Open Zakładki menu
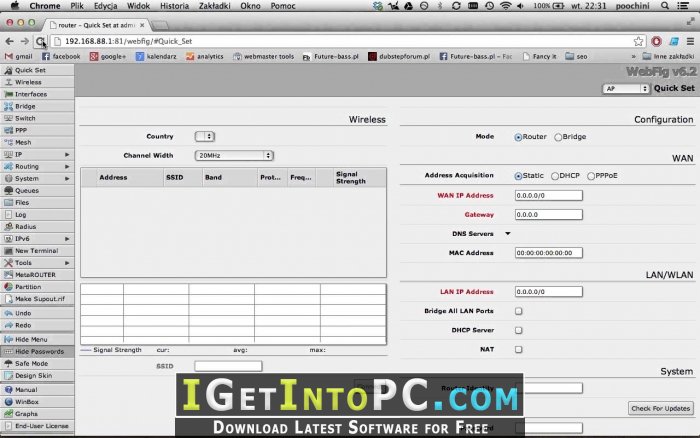 tap(214, 6)
